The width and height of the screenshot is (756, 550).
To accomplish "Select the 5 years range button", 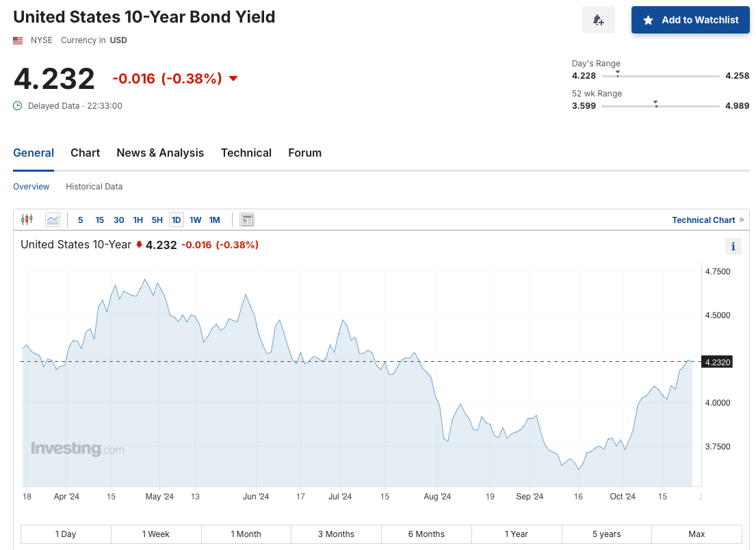I will (x=607, y=534).
